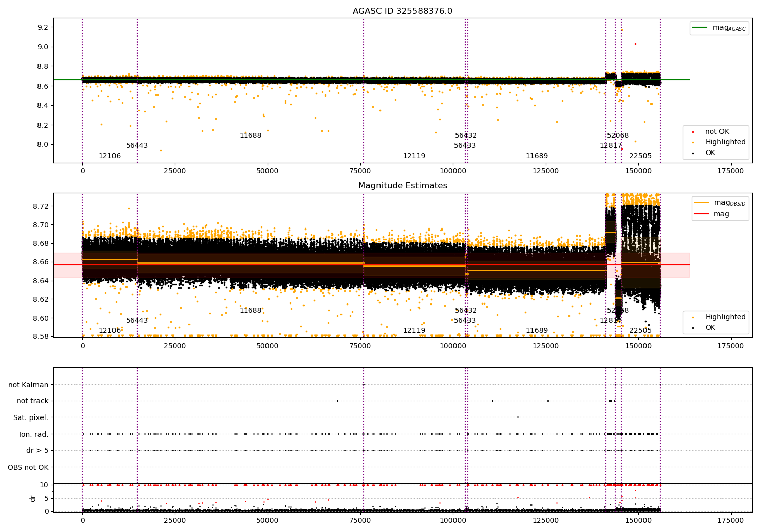Viewport: 760px width, 532px height.
Task: Click the 'Sat. pixel.' axis label
Action: (x=31, y=417)
